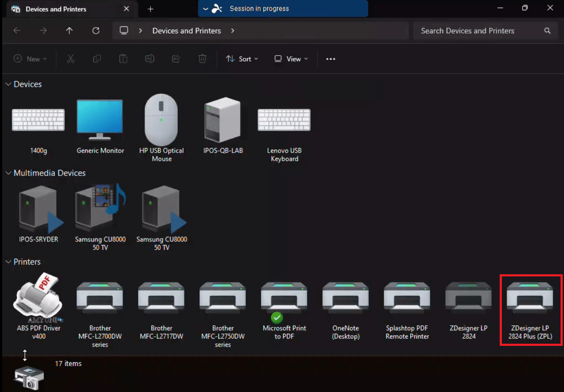
Task: Select the HP USB Optical Mouse device
Action: pos(161,120)
